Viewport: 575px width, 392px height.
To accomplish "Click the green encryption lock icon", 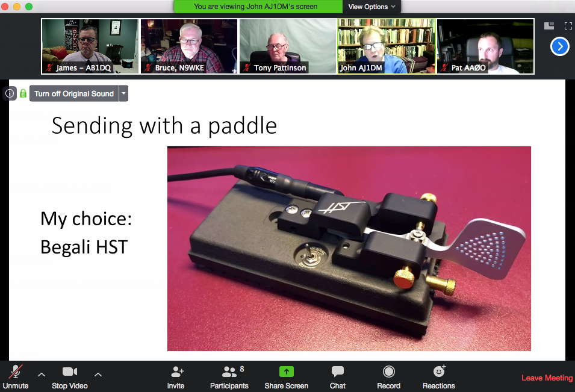I will (23, 93).
